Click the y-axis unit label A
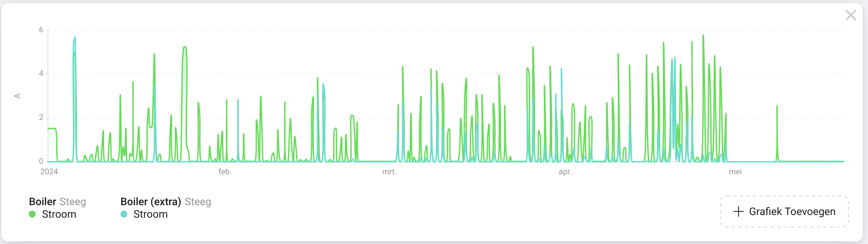Viewport: 868px width, 244px height. (17, 96)
